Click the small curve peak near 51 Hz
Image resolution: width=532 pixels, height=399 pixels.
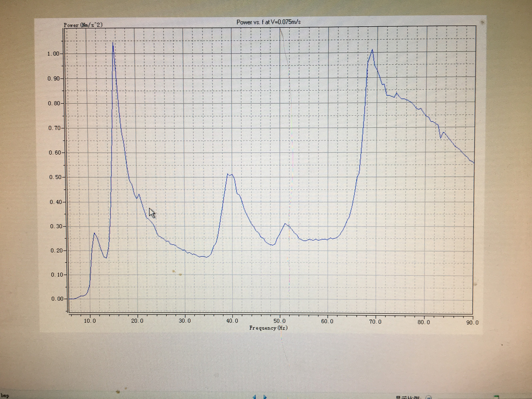pyautogui.click(x=285, y=224)
